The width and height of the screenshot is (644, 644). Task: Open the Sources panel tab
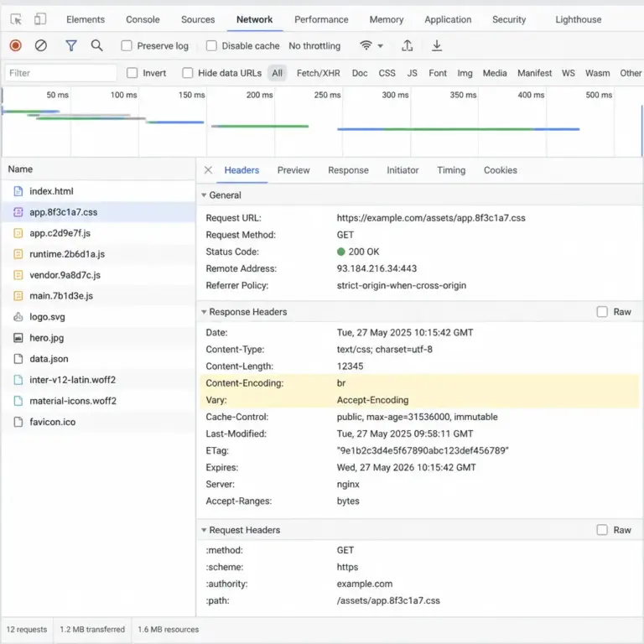[198, 20]
